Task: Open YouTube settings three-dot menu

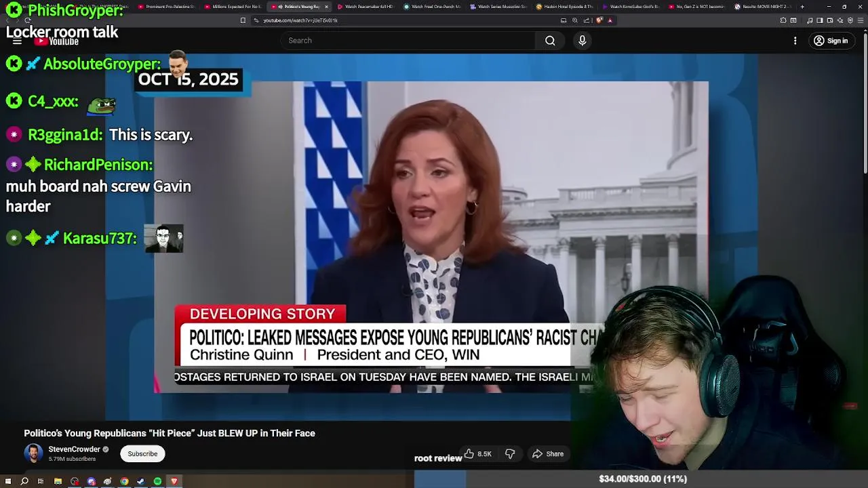Action: pyautogui.click(x=795, y=41)
